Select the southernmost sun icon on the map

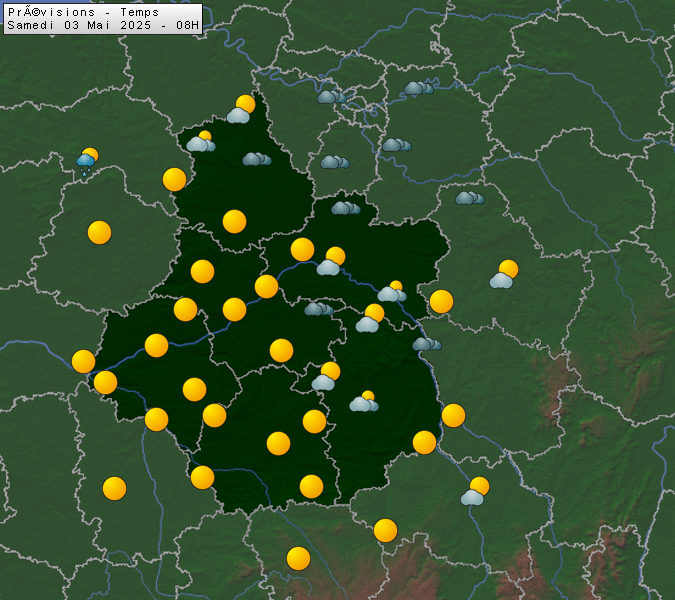pyautogui.click(x=298, y=558)
